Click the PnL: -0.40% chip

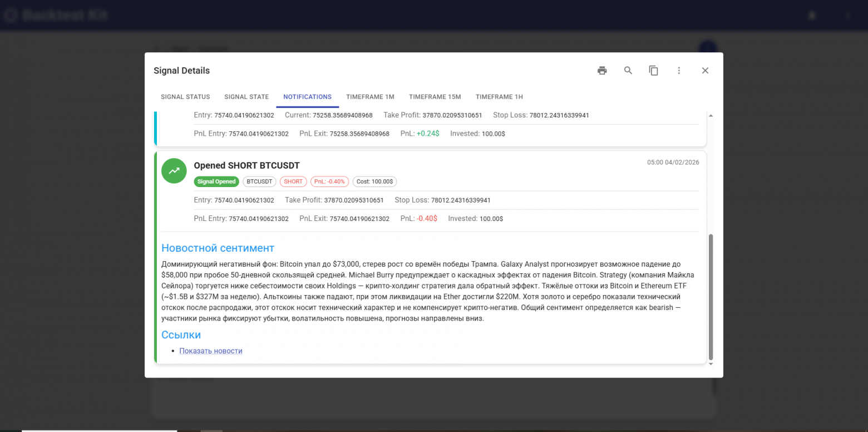point(329,181)
